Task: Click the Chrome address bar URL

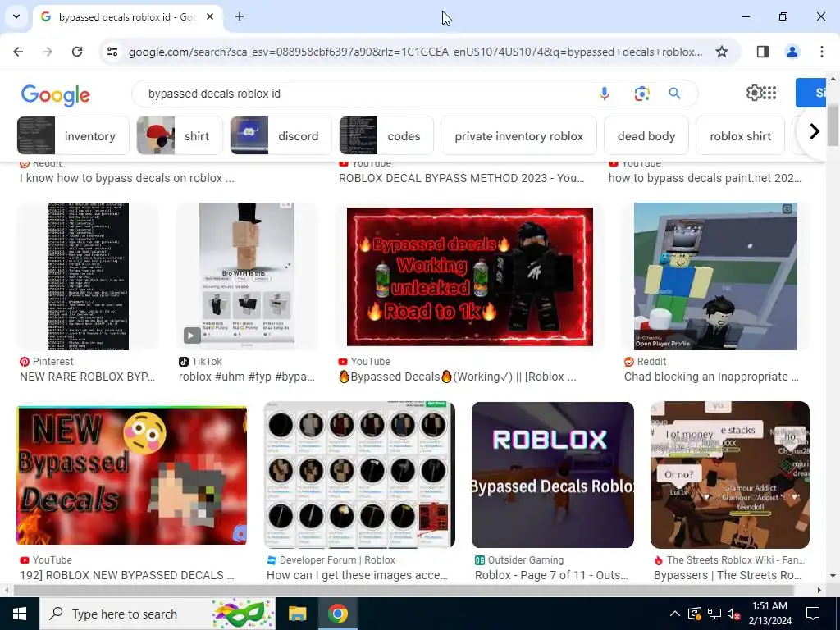Action: [415, 52]
